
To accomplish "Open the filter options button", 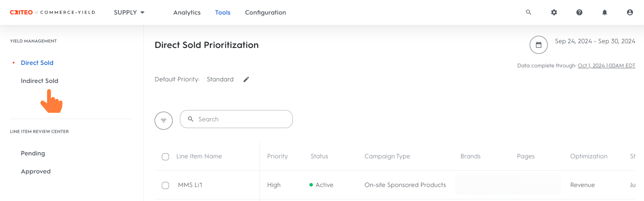I will 164,121.
